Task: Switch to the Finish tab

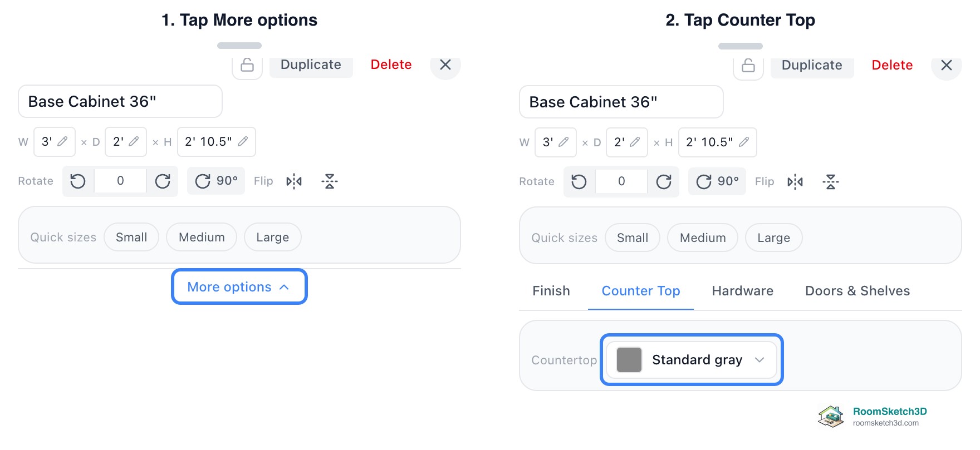Action: (551, 291)
